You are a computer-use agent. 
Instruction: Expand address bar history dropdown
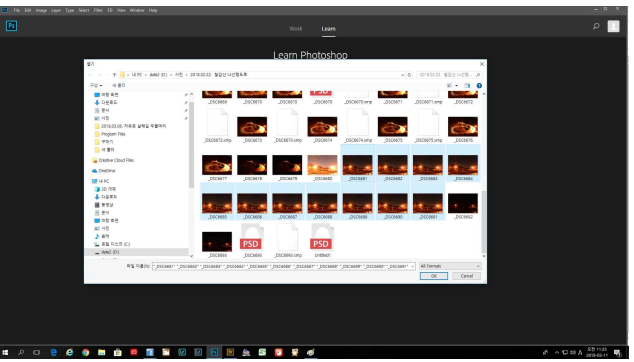click(402, 75)
